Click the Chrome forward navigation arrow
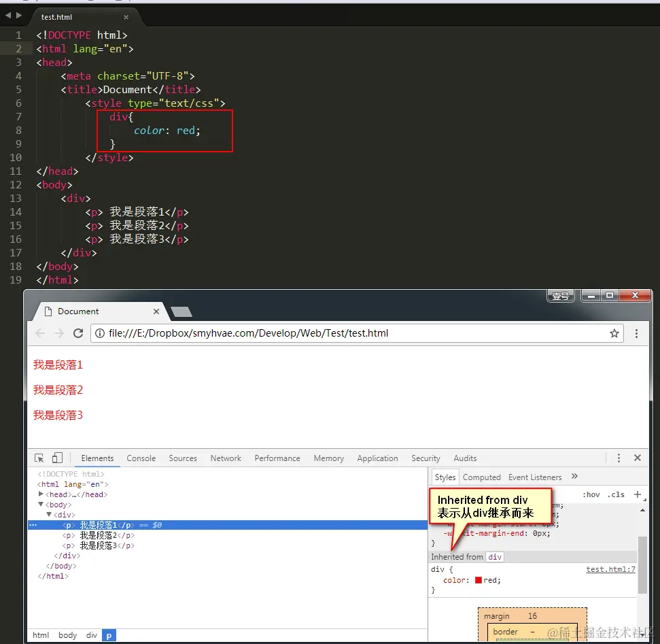The height and width of the screenshot is (644, 660). point(59,334)
